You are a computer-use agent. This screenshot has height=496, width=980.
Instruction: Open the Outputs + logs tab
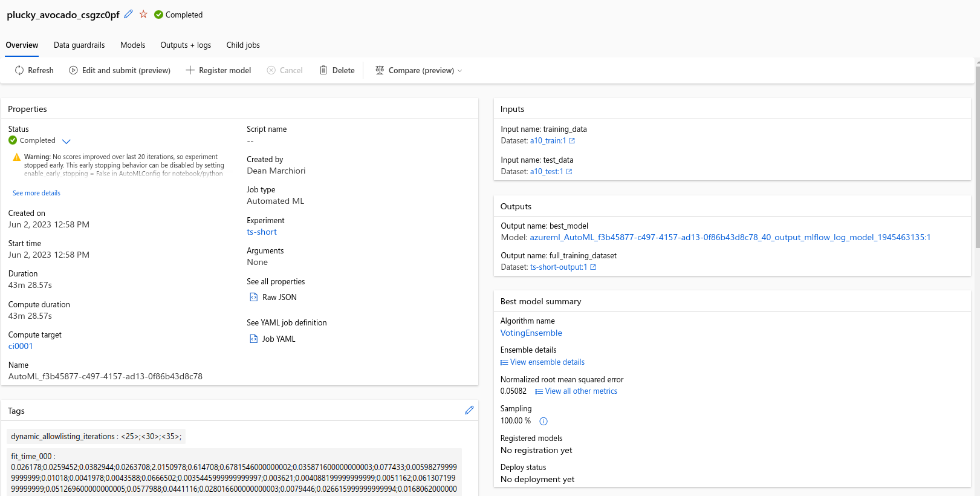point(186,45)
